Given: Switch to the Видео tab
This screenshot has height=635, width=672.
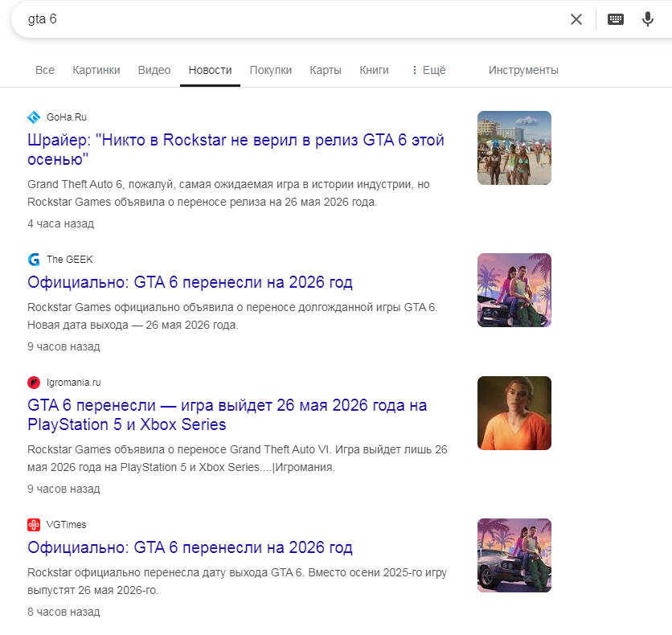Looking at the screenshot, I should [154, 70].
